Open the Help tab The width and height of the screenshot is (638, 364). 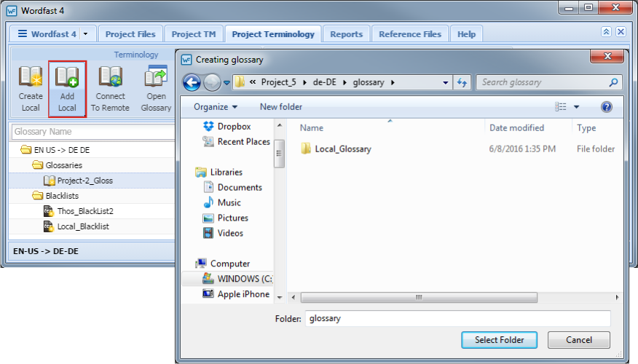[466, 34]
